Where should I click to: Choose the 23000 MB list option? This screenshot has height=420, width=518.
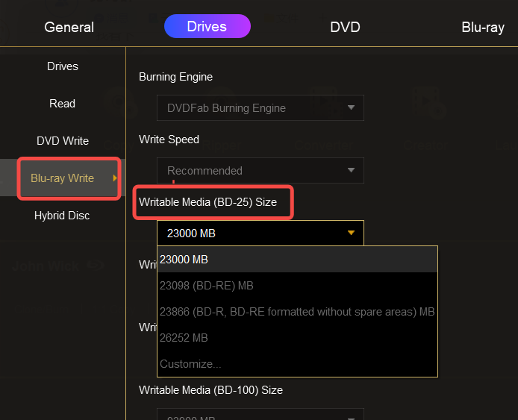[297, 260]
